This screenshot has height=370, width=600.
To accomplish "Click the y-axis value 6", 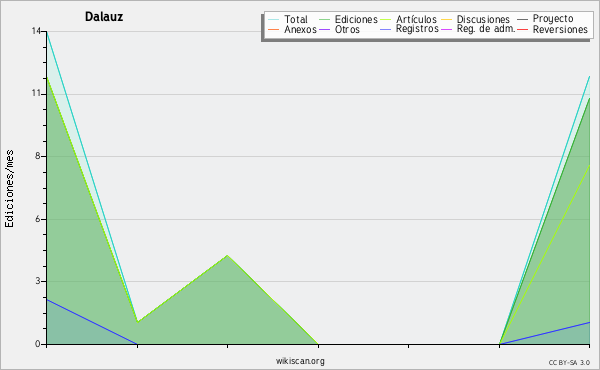I will tap(38, 219).
